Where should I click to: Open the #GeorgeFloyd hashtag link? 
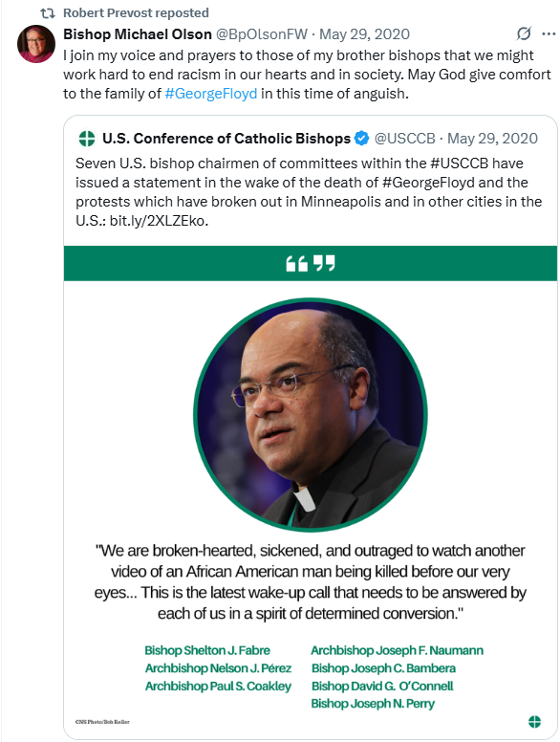[211, 94]
